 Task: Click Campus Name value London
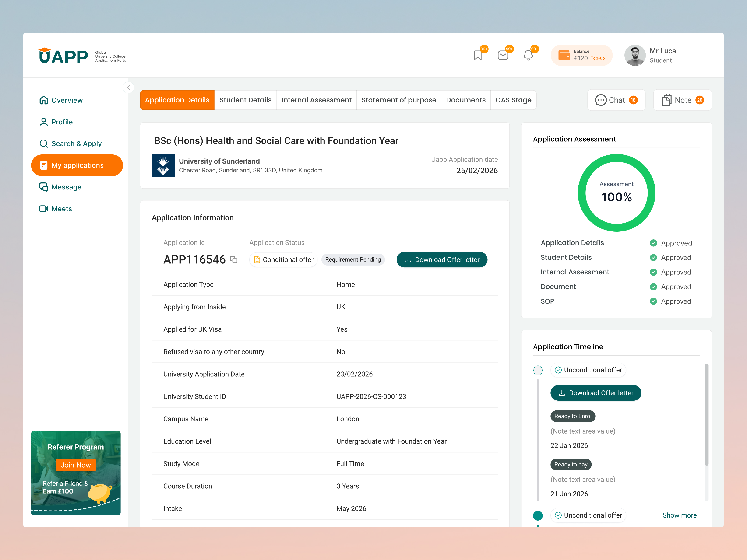pyautogui.click(x=348, y=419)
